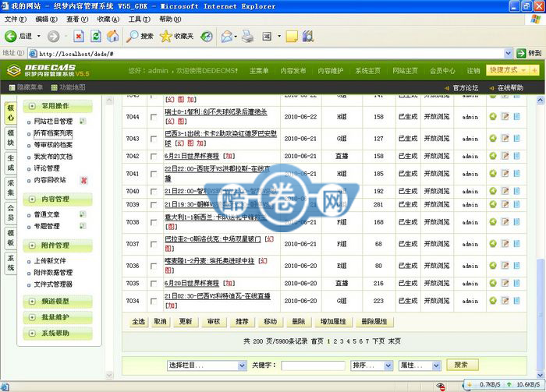Click the IE Refresh icon
This screenshot has width=546, height=392.
click(96, 36)
